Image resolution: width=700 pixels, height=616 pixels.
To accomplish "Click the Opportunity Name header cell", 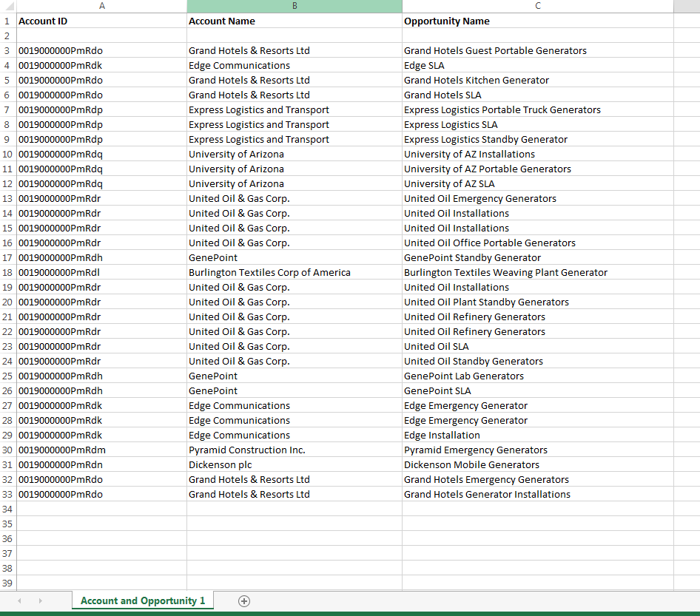I will 538,21.
